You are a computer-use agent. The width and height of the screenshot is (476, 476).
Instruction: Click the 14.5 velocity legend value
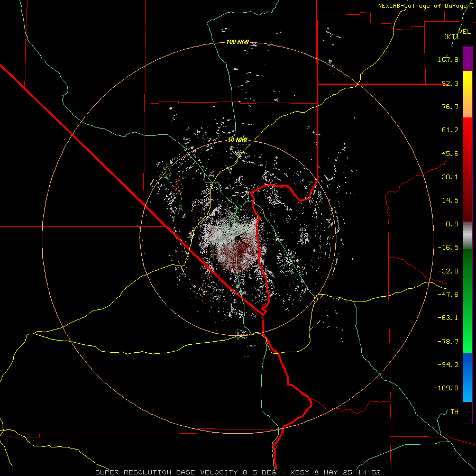coord(450,200)
